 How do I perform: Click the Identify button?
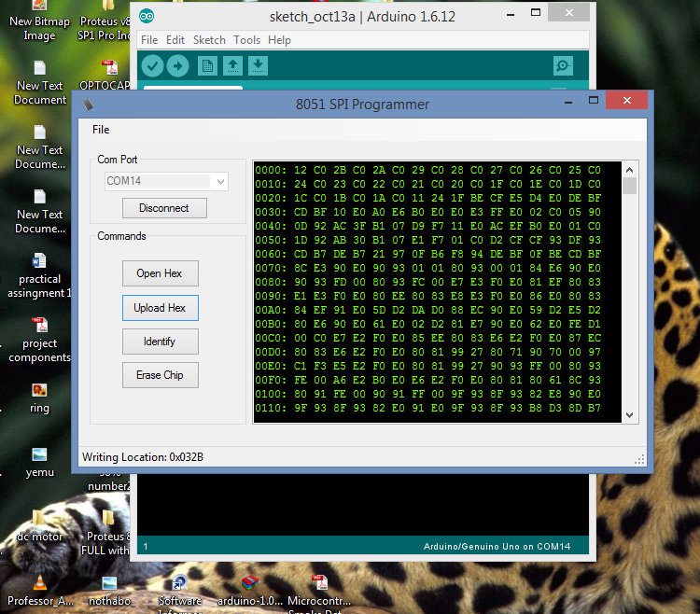coord(161,342)
